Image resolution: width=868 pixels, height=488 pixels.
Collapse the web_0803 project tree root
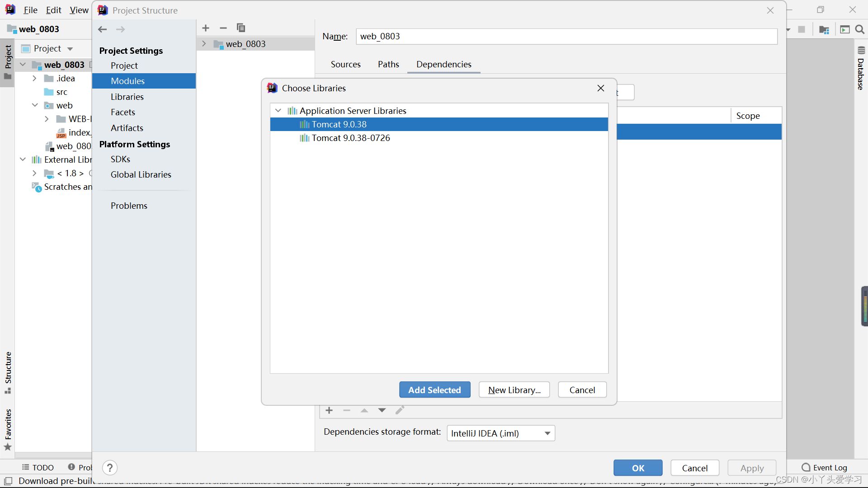click(23, 65)
